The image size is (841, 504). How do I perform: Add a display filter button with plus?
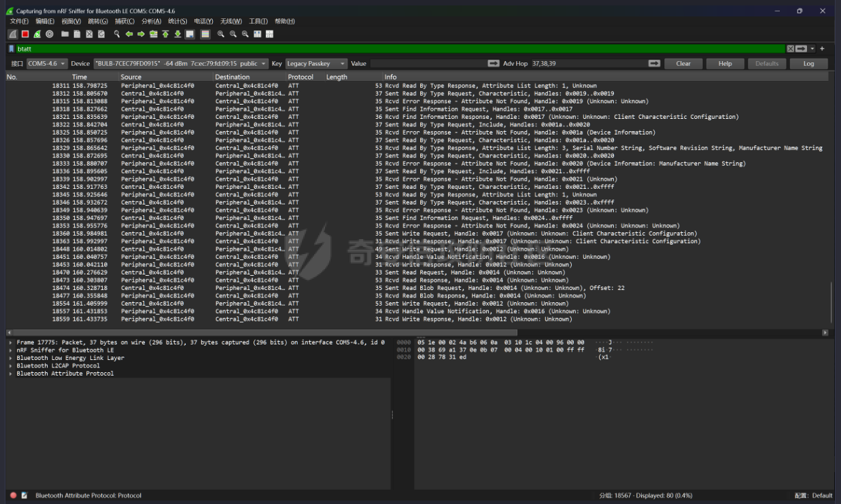tap(822, 49)
